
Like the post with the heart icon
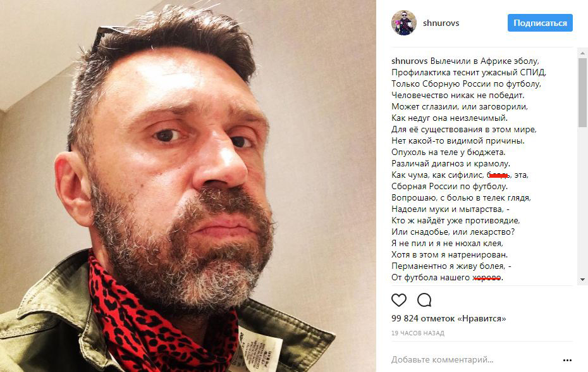point(398,300)
